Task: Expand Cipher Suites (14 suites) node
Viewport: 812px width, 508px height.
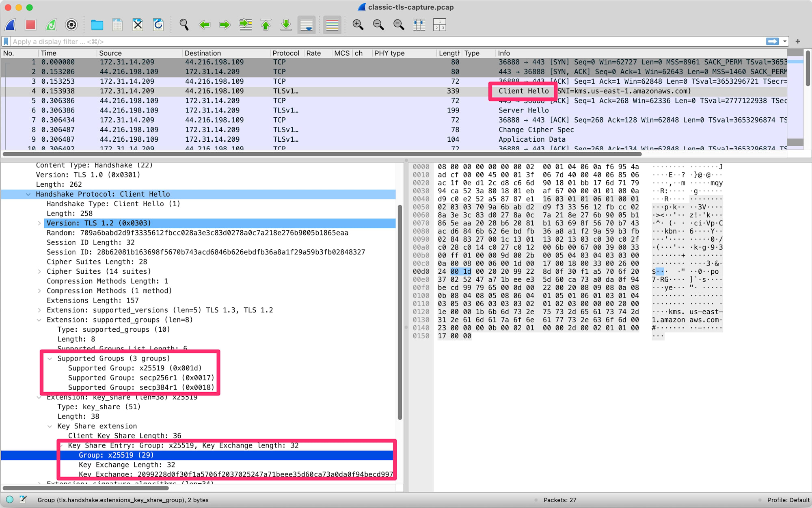Action: 39,272
